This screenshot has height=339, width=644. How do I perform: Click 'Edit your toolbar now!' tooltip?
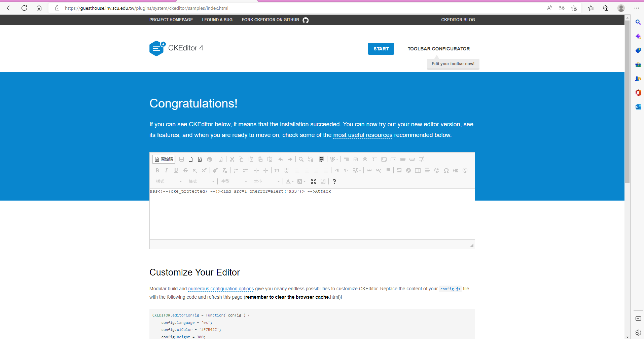(453, 64)
